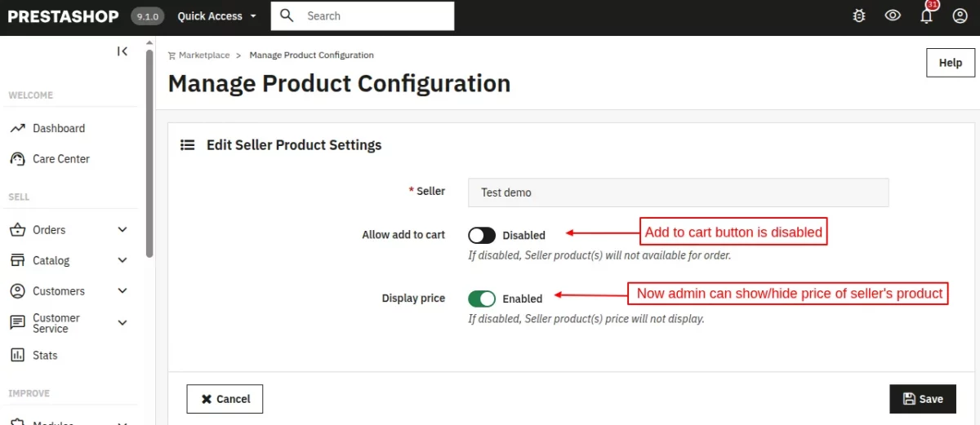Click the Cancel button
The width and height of the screenshot is (980, 425).
[225, 399]
